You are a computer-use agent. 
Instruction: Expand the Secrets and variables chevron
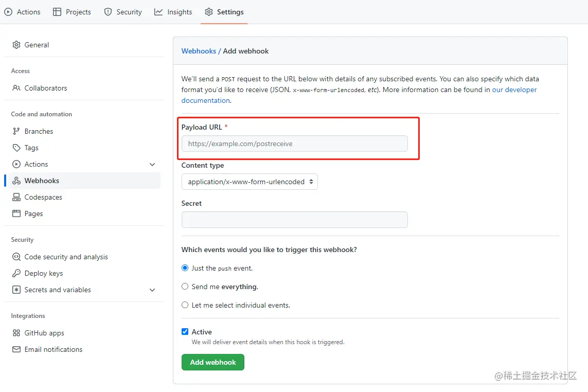152,290
